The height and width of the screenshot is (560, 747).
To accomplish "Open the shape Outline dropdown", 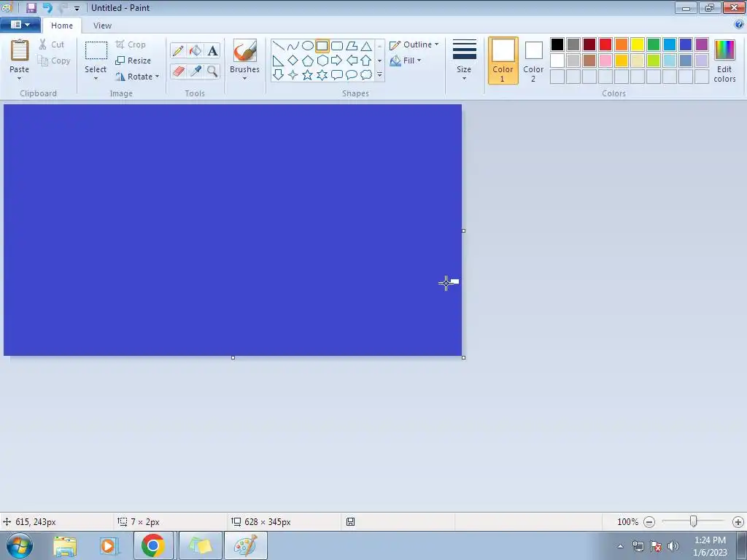I will (414, 44).
